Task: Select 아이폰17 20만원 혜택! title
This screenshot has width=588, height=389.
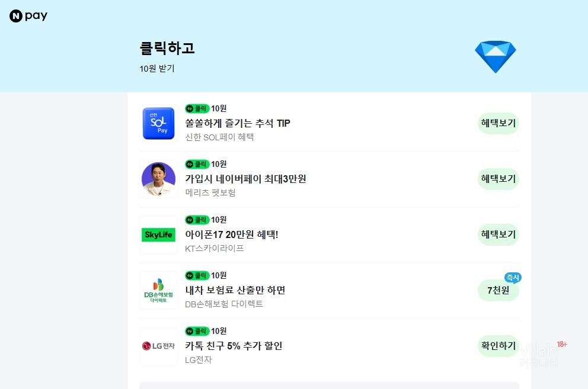Action: [232, 234]
